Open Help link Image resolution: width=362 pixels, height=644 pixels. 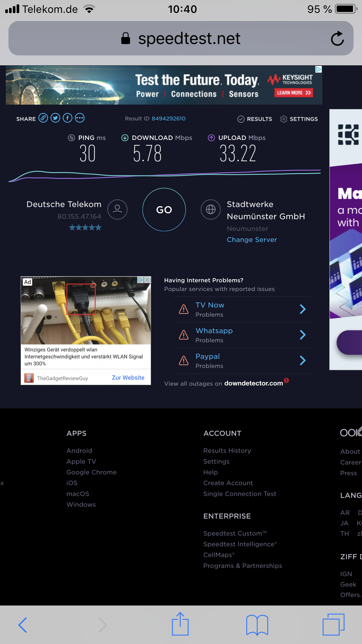210,472
